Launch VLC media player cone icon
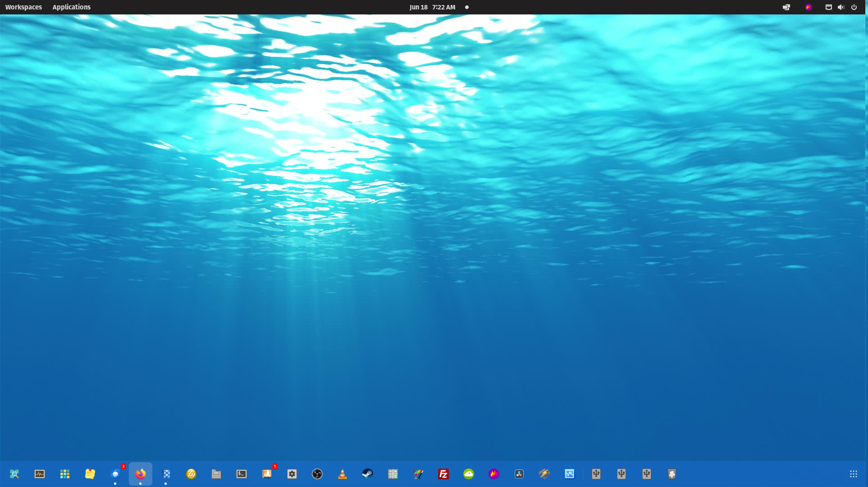868x487 pixels. pyautogui.click(x=343, y=474)
